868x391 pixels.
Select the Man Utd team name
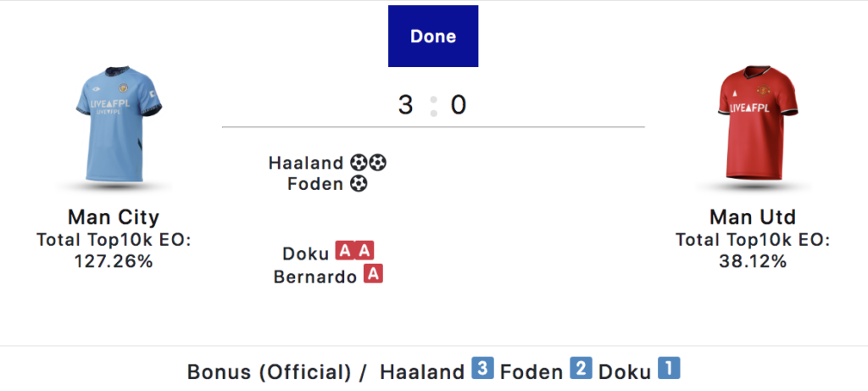(753, 217)
